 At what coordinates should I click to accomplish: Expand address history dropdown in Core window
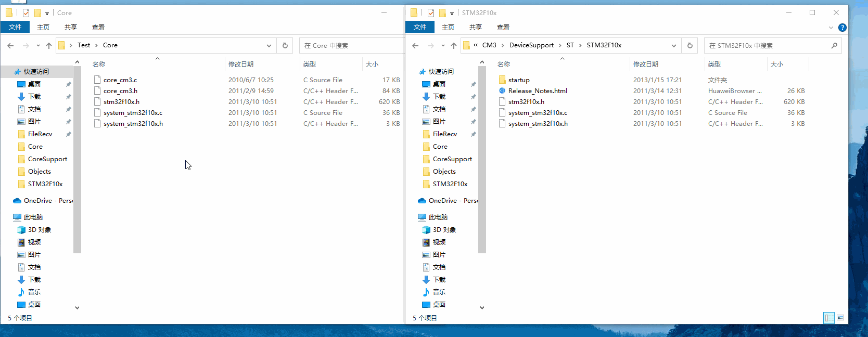coord(269,46)
